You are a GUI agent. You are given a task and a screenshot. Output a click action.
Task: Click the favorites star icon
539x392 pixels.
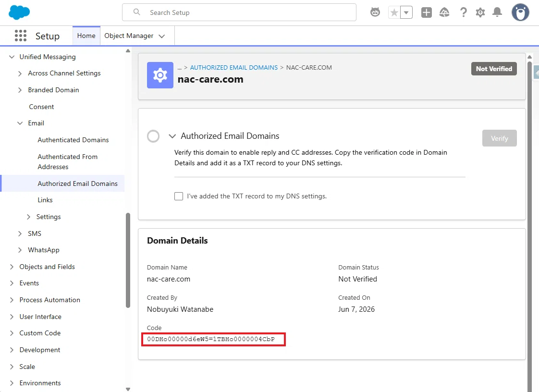tap(394, 12)
